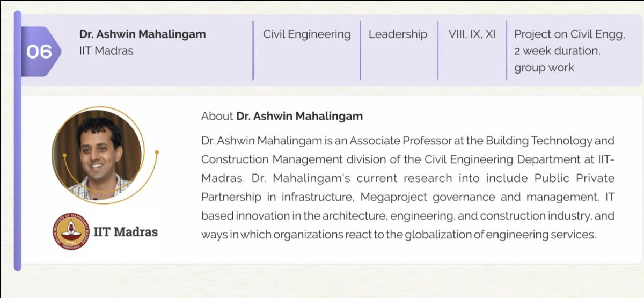
Task: Click "IIT Madras" below the header name
Action: click(106, 51)
